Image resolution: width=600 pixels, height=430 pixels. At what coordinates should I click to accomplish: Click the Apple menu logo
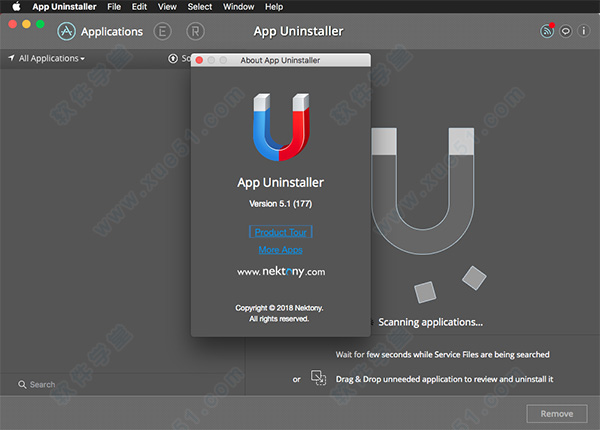tap(16, 7)
